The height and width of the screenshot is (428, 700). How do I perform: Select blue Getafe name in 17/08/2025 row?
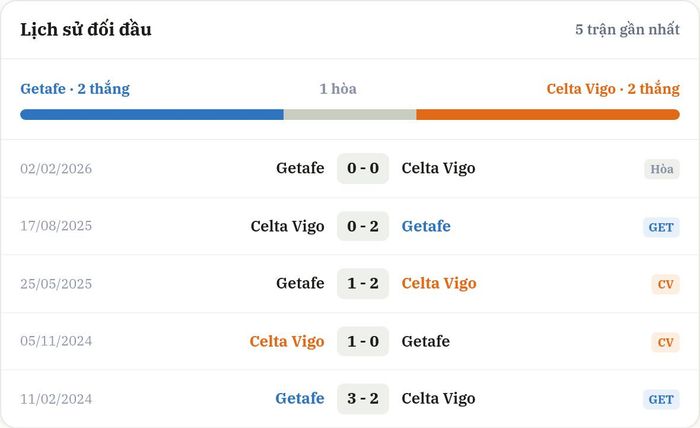coord(426,226)
